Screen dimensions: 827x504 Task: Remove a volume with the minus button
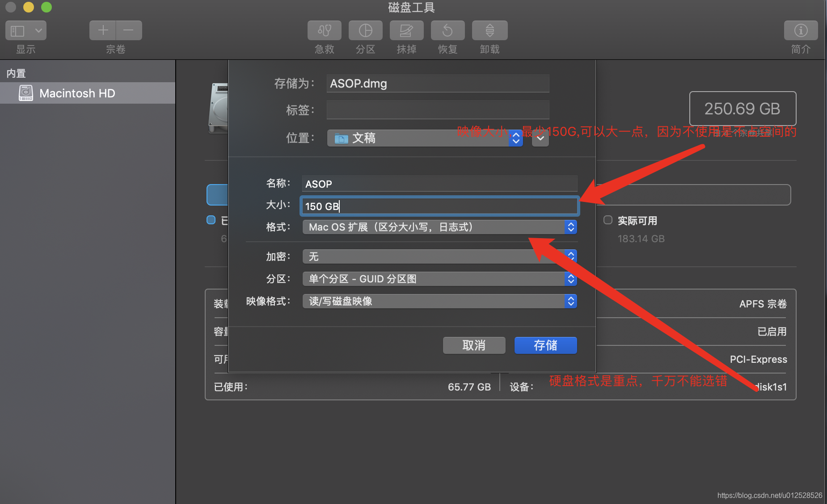pyautogui.click(x=129, y=30)
